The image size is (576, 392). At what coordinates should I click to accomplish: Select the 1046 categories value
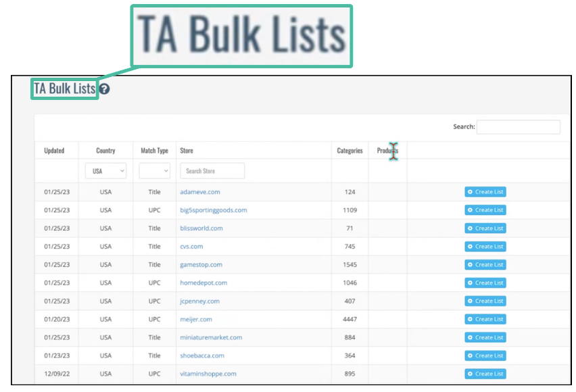coord(350,283)
